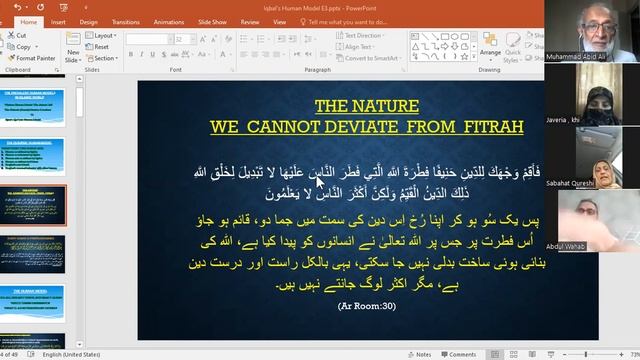Reset the slide layout
The image size is (640, 360).
[97, 47]
